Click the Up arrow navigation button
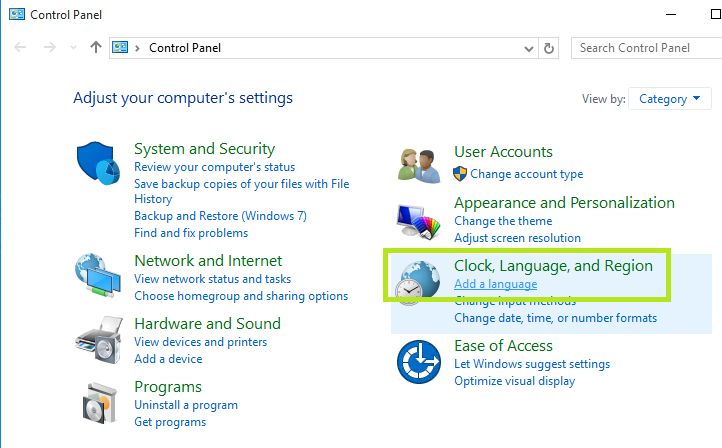The width and height of the screenshot is (722, 448). tap(96, 47)
